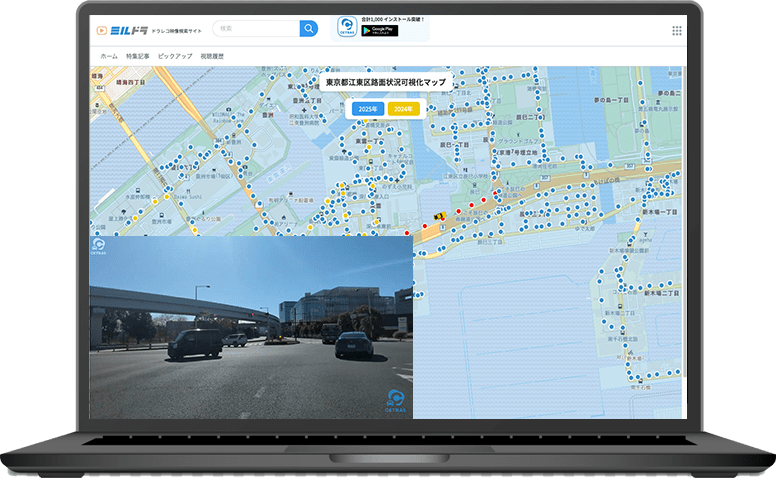Click the dashcam video preview
The image size is (776, 478).
[250, 325]
